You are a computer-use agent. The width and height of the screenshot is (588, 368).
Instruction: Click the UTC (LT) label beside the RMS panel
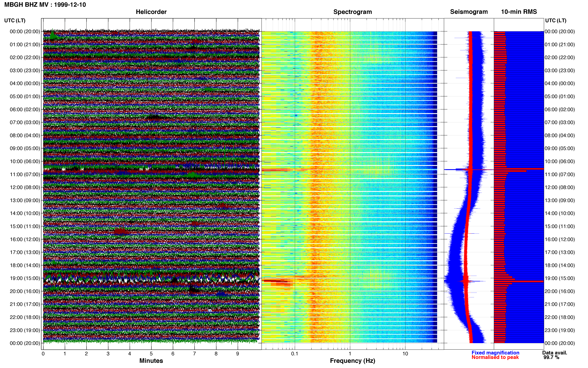(556, 20)
